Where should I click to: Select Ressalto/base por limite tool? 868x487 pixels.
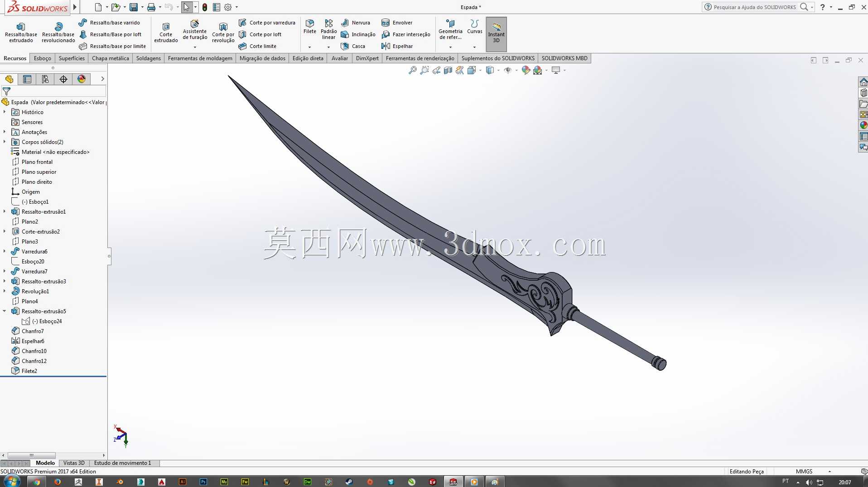coord(112,46)
